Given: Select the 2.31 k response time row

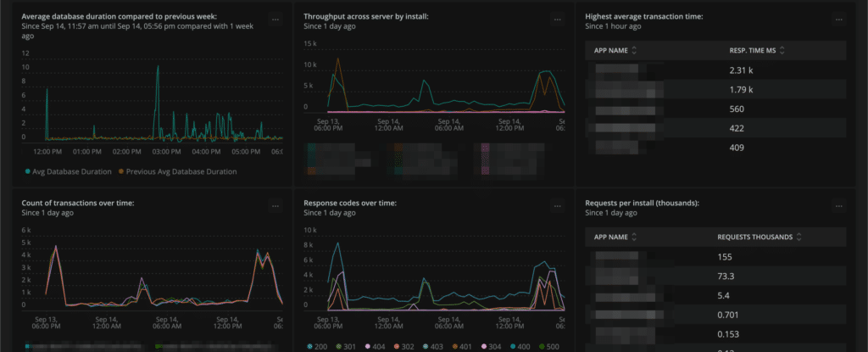Looking at the screenshot, I should [716, 70].
